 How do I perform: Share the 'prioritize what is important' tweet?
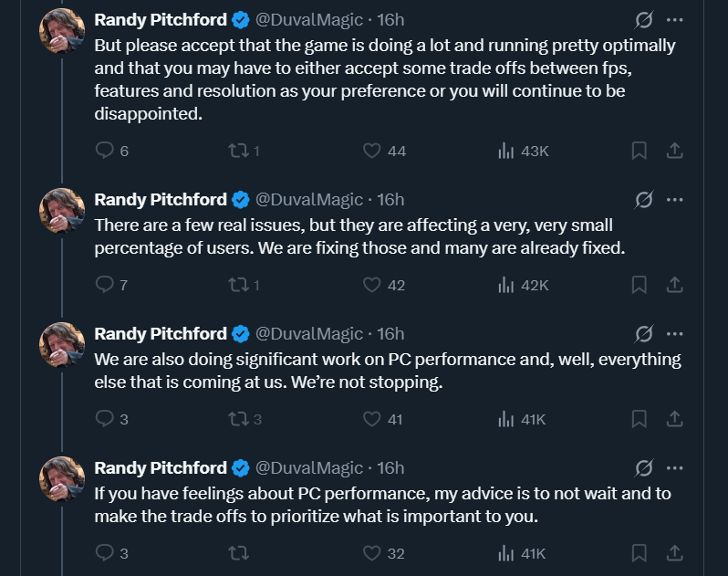(674, 553)
